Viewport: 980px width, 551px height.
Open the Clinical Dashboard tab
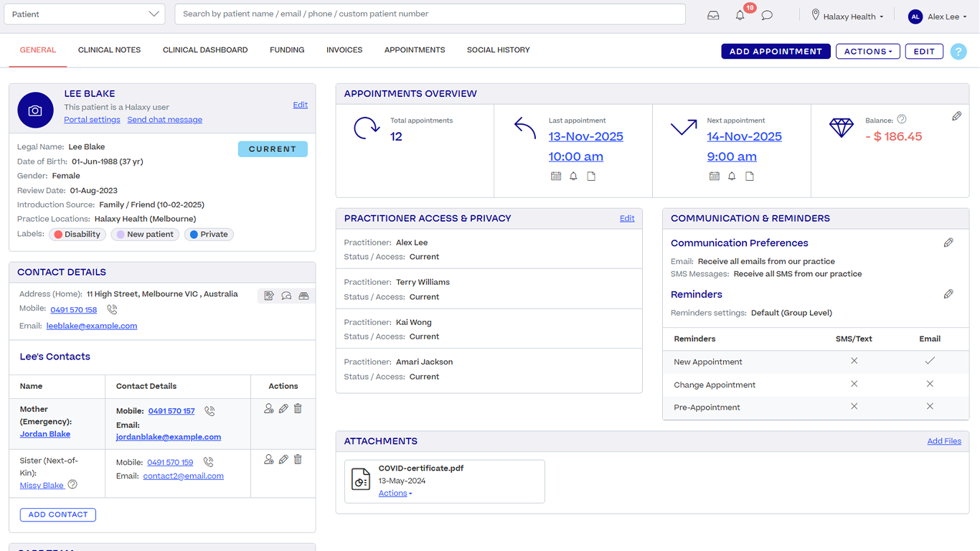coord(205,50)
